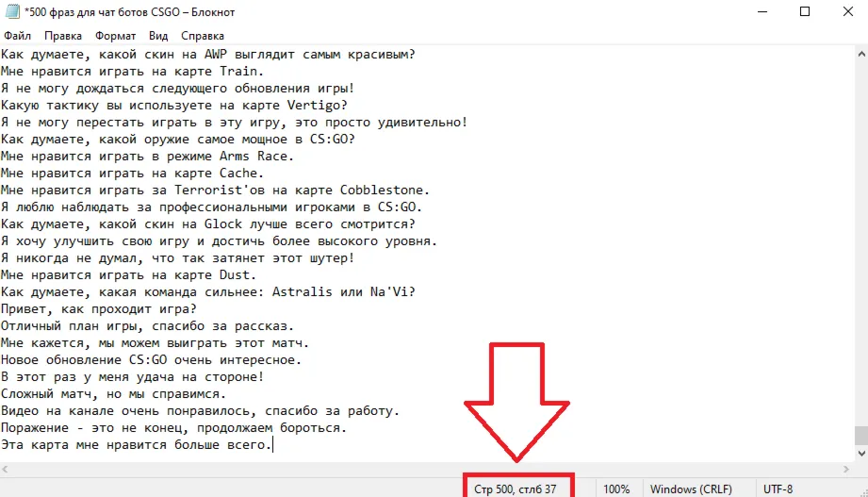Image resolution: width=868 pixels, height=497 pixels.
Task: Click the vertical scrollbar up arrow
Action: point(861,54)
